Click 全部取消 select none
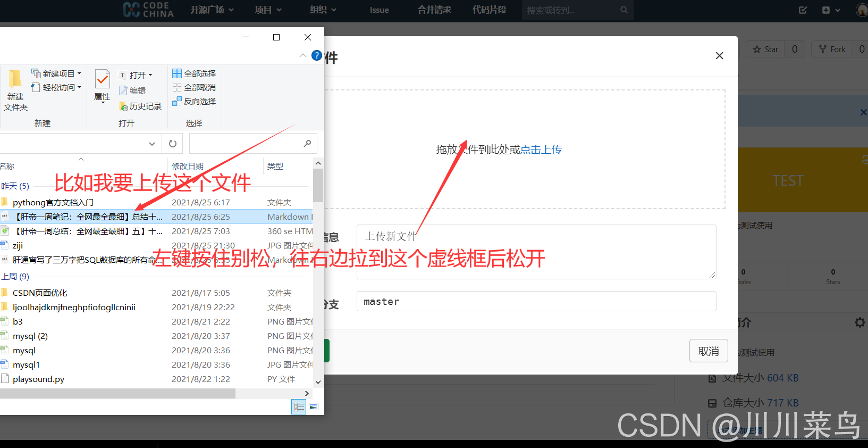 194,87
